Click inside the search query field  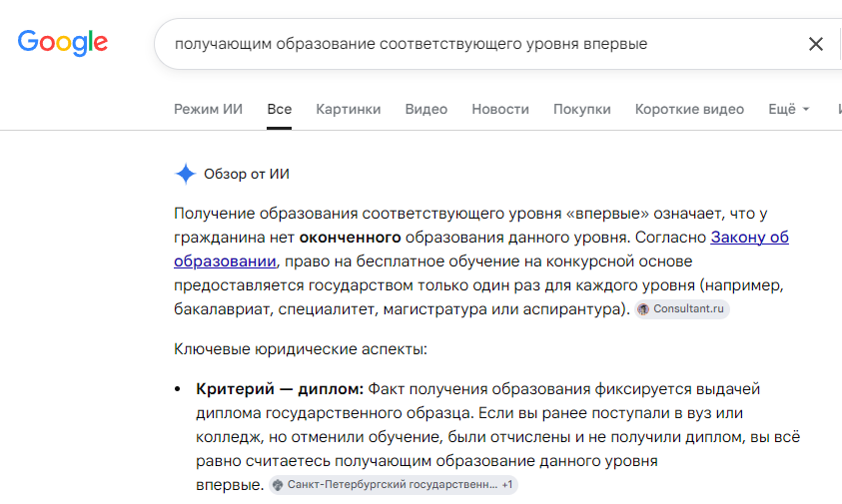483,44
